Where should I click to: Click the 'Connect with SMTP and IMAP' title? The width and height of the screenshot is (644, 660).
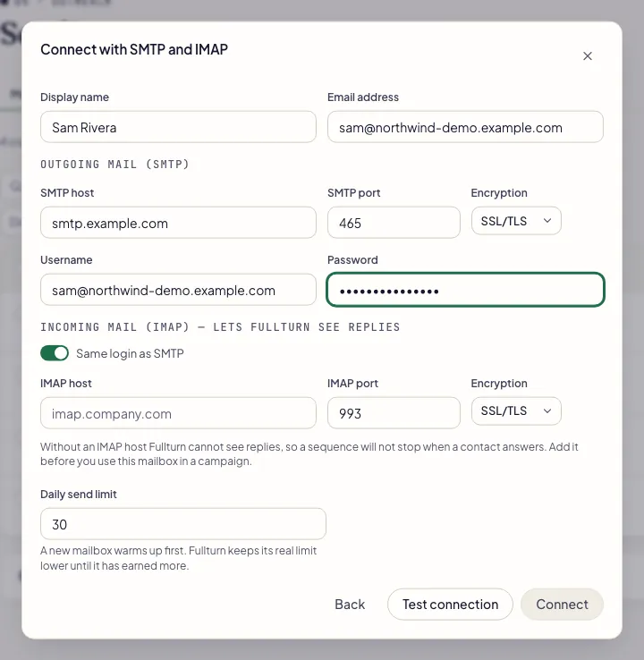click(134, 50)
